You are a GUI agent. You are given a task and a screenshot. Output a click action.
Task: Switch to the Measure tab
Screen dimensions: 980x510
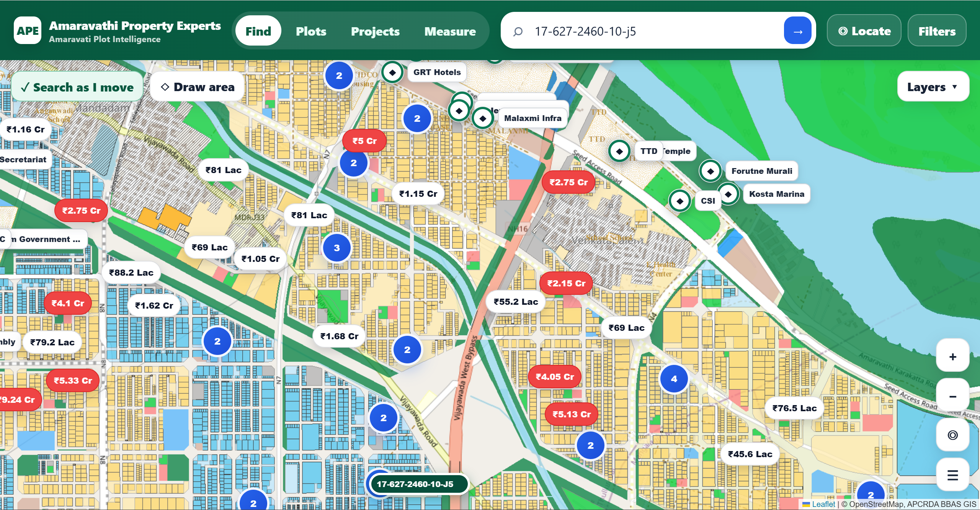click(x=450, y=31)
